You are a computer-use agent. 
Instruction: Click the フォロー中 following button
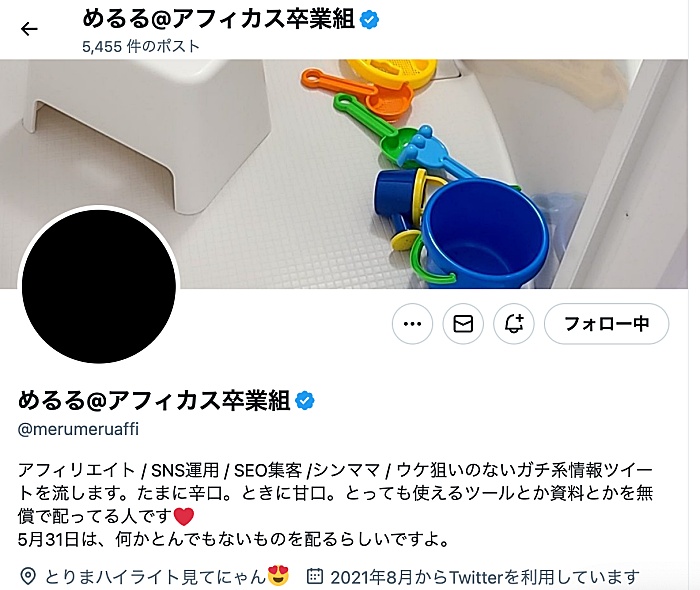point(606,324)
